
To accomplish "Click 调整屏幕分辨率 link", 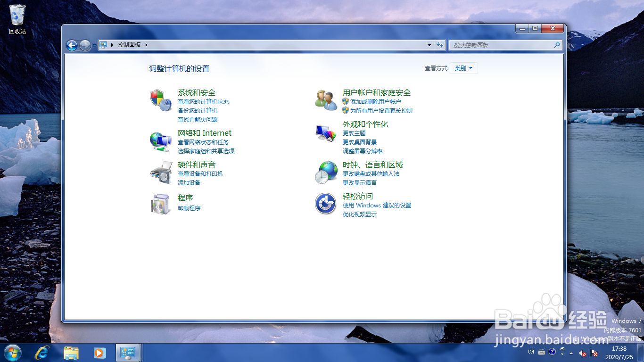I will click(363, 151).
